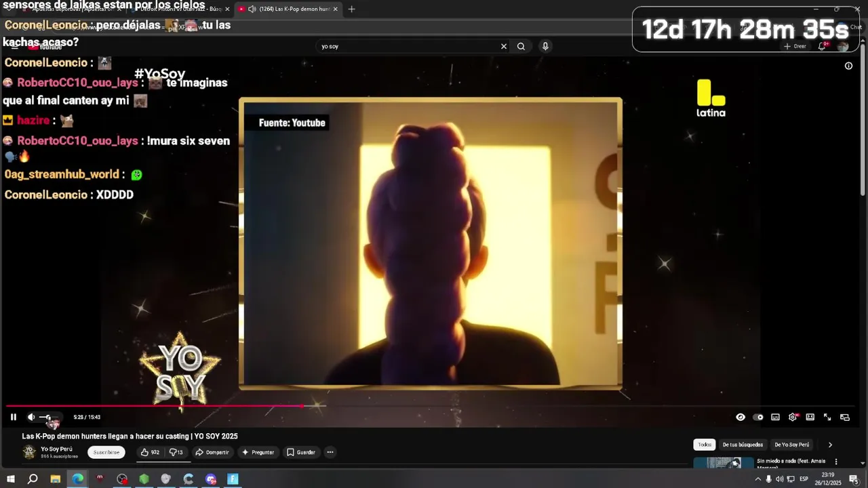Start voice search with the microphone icon

[x=545, y=46]
